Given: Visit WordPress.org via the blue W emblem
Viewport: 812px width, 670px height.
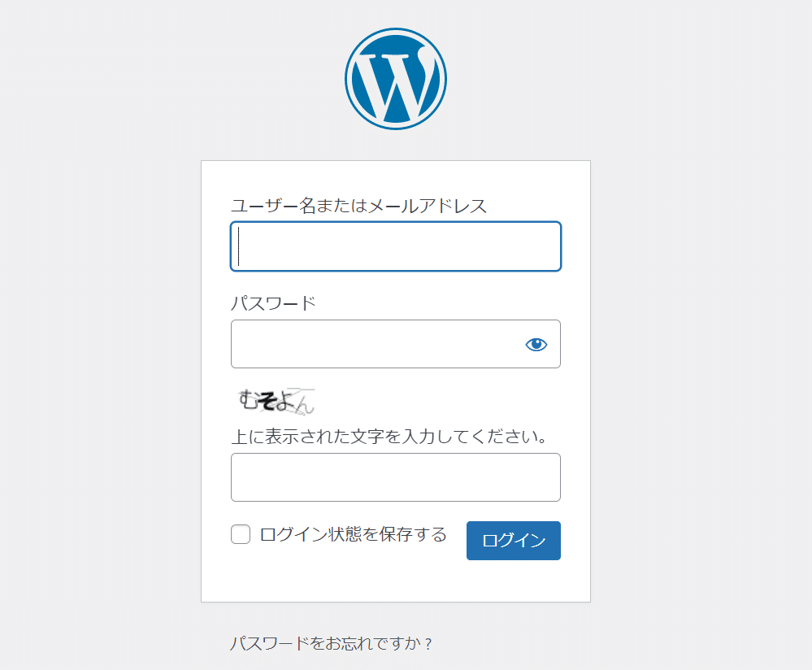Looking at the screenshot, I should [x=396, y=79].
